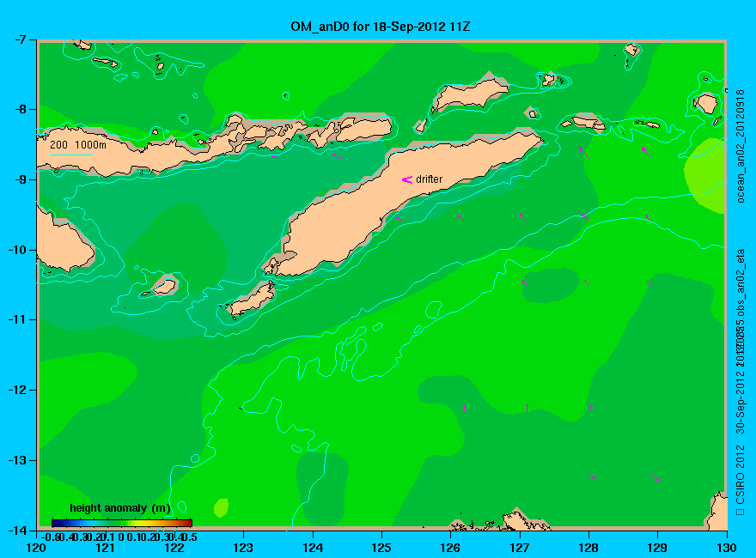The height and width of the screenshot is (558, 756).
Task: Click the title 'OM_anD0 for 18-Sep-2012 11Z'
Action: (381, 27)
